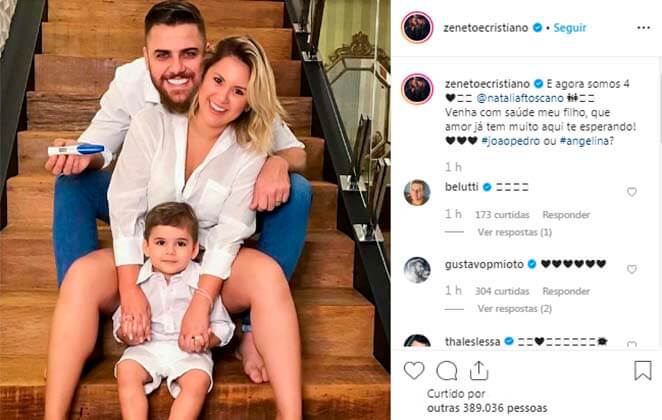662x420 pixels.
Task: Open the three-dot more options menu
Action: click(x=643, y=28)
